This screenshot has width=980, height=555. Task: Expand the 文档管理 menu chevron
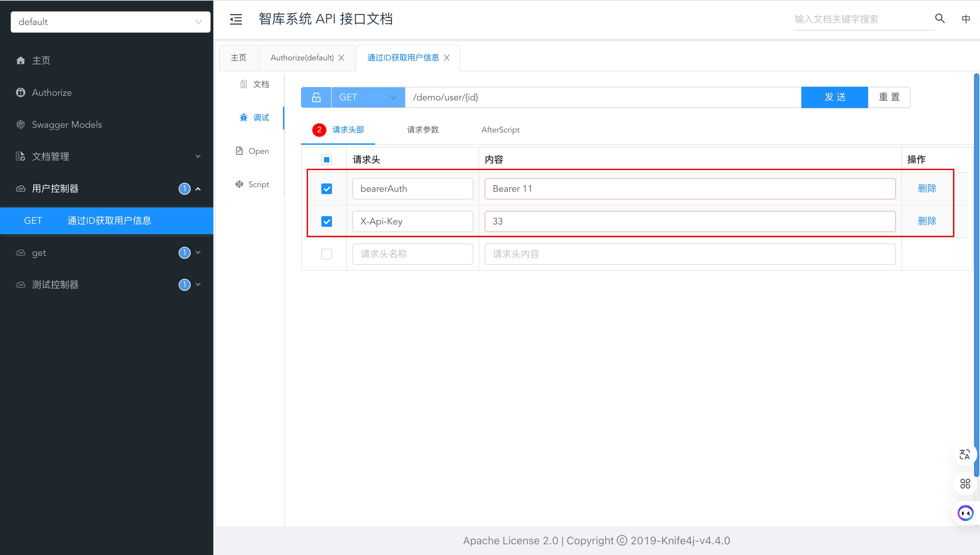pos(198,156)
